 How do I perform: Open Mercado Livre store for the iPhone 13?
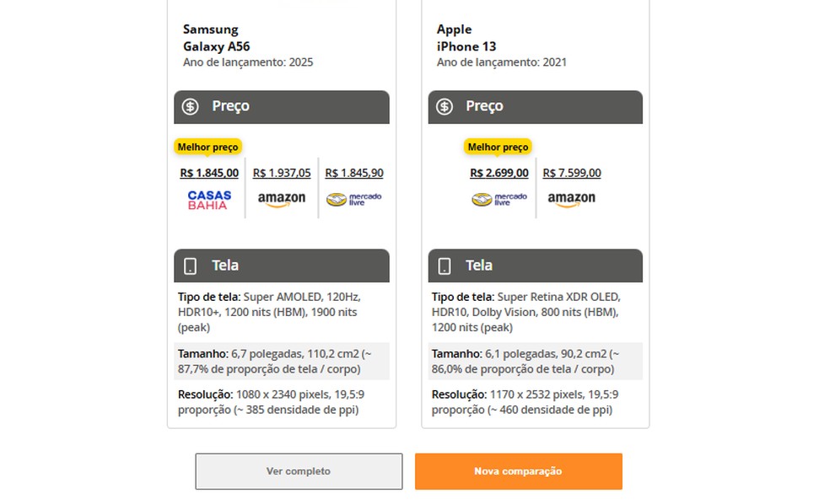[x=498, y=200]
